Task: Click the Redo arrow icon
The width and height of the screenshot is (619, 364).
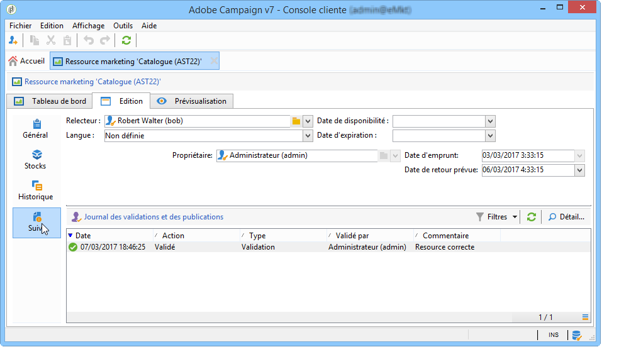Action: click(105, 40)
